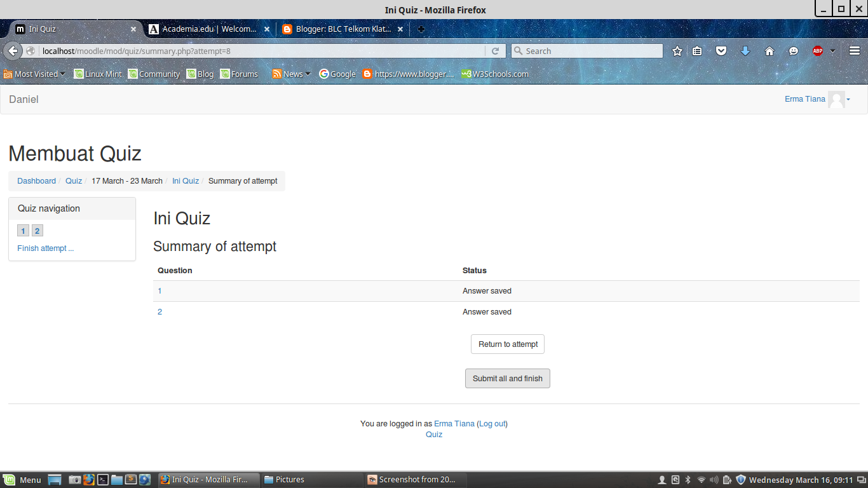Open question 1 link in summary table
This screenshot has height=488, width=868.
159,291
